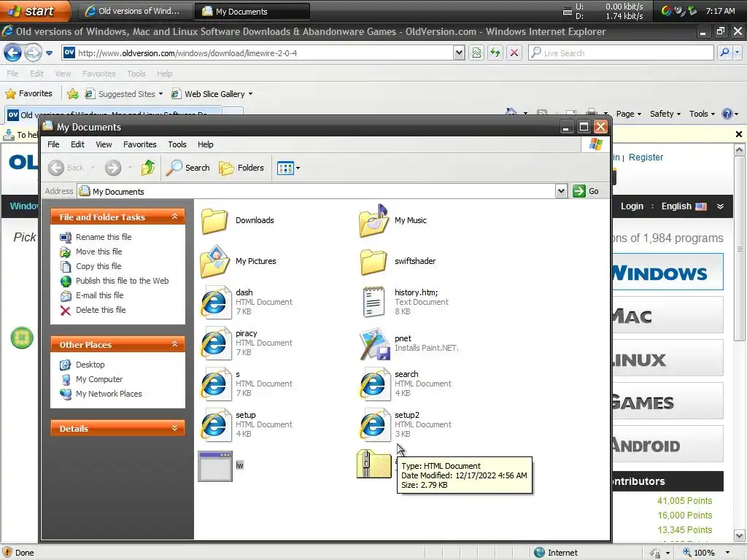Select the s HTML document icon
The height and width of the screenshot is (560, 747).
point(215,384)
